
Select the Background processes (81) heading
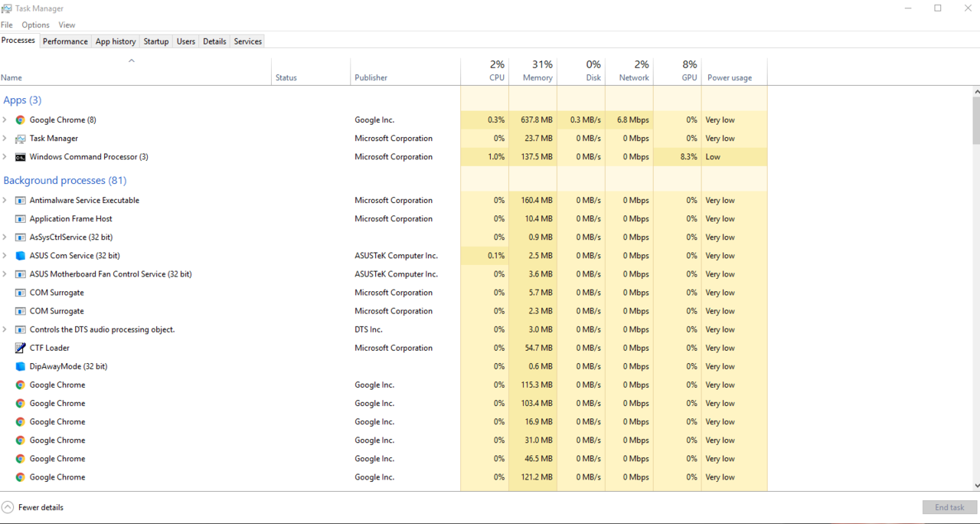pyautogui.click(x=65, y=181)
